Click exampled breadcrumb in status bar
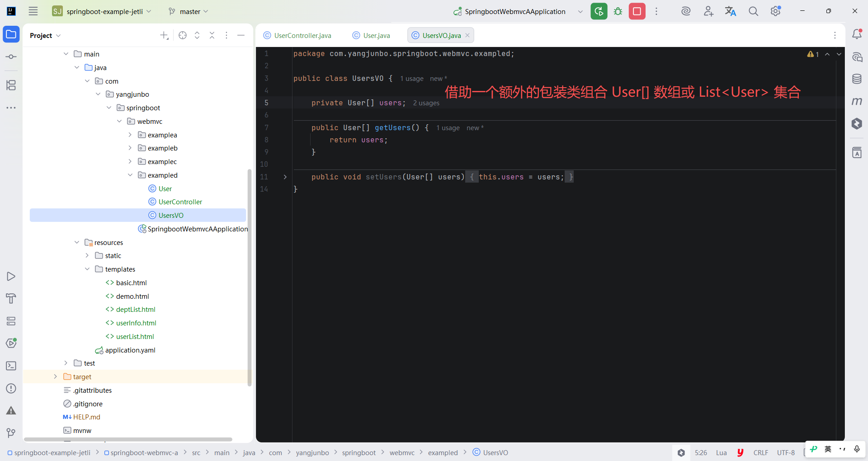Screen dimensions: 868x461 [443, 452]
